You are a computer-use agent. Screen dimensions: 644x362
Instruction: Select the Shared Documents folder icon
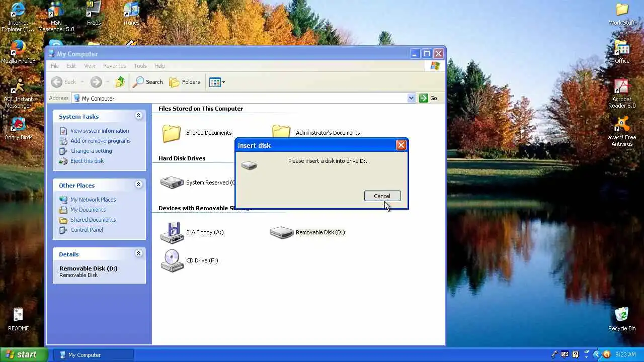point(172,133)
